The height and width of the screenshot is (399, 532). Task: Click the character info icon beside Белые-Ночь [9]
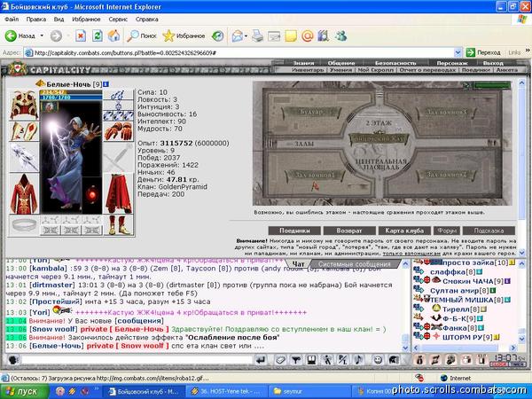pos(106,84)
